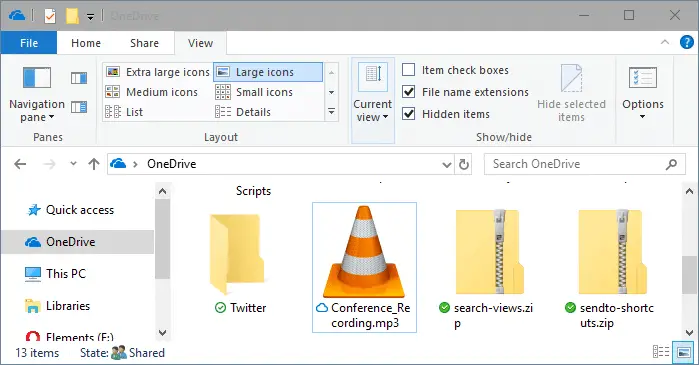This screenshot has height=365, width=699.
Task: Open Help via the blue question mark
Action: point(687,42)
